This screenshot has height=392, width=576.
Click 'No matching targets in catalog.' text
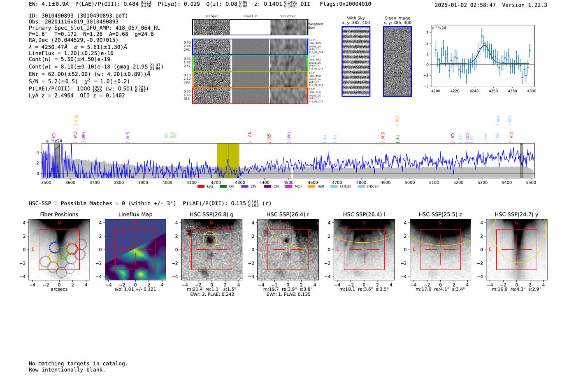pos(78,364)
